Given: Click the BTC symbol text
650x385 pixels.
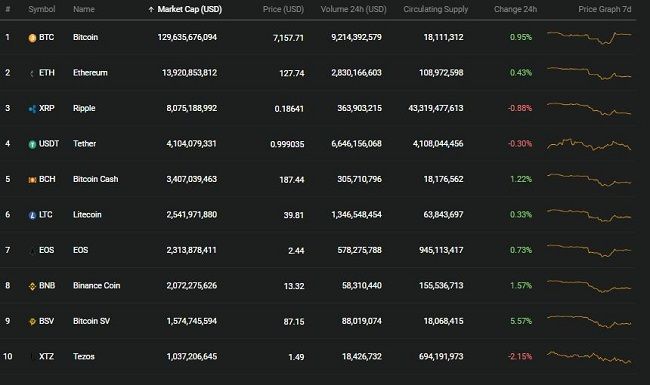Looking at the screenshot, I should click(46, 37).
